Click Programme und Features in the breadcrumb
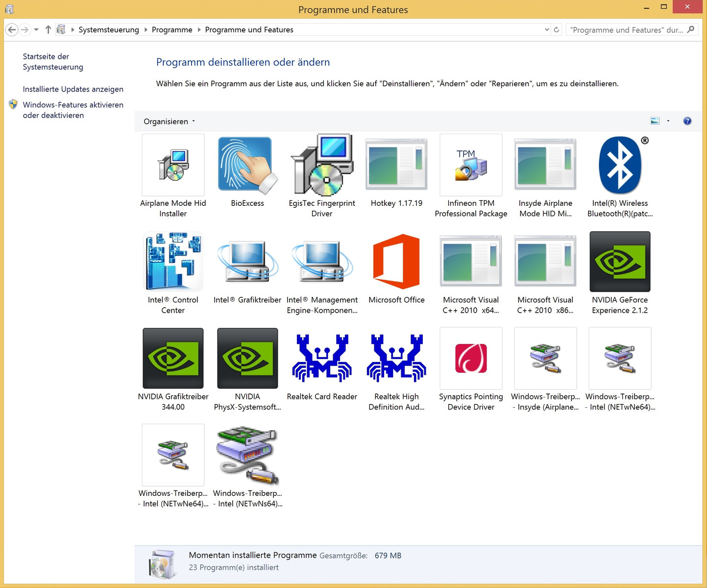707x588 pixels. point(249,30)
